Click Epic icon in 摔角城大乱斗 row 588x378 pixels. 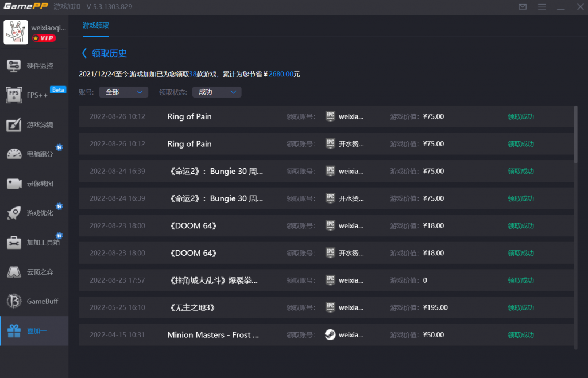click(x=330, y=280)
